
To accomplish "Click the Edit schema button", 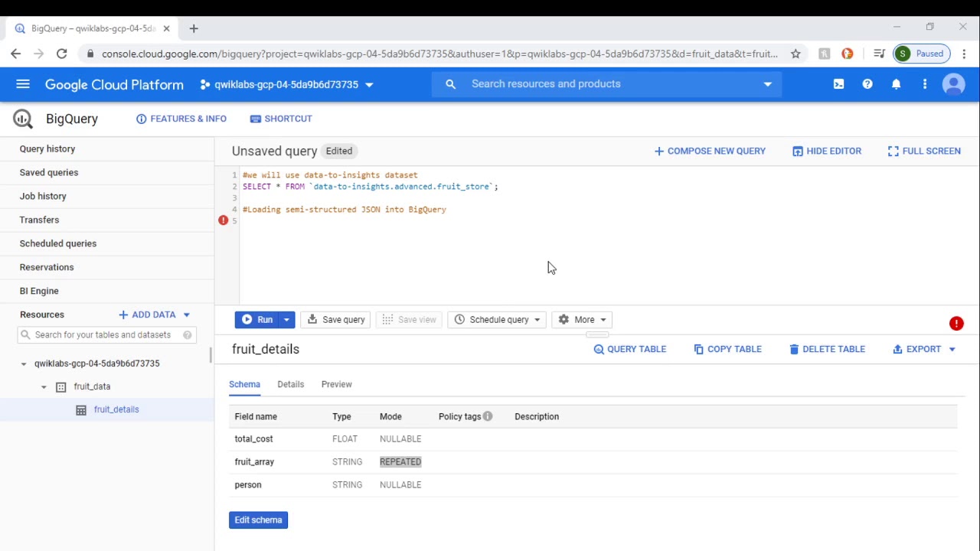I will pyautogui.click(x=258, y=520).
